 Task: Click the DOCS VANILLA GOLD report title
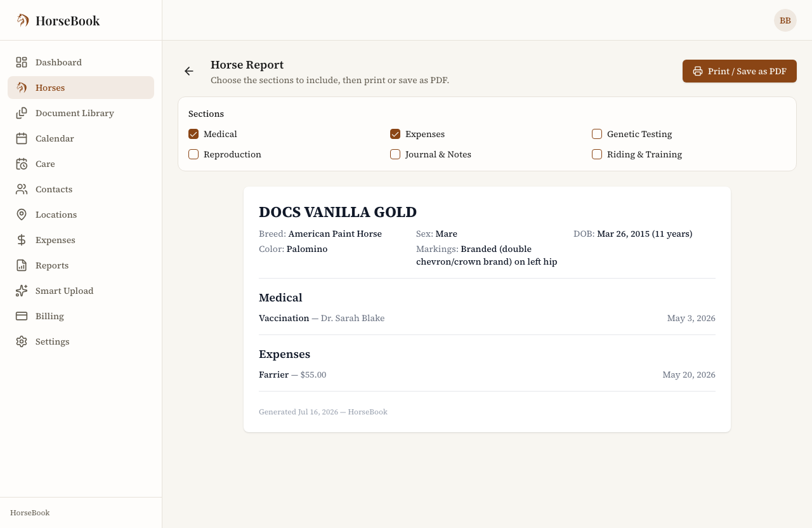pyautogui.click(x=337, y=212)
